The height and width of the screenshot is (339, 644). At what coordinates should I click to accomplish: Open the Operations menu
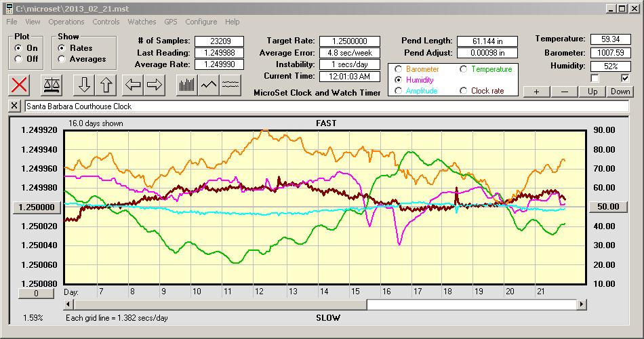(66, 22)
